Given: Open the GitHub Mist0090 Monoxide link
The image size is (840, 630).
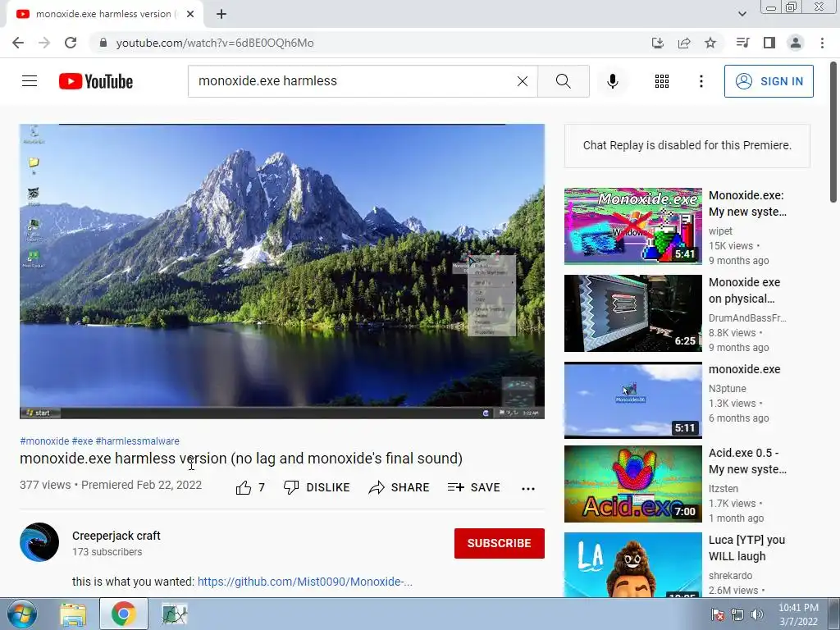Looking at the screenshot, I should point(305,582).
